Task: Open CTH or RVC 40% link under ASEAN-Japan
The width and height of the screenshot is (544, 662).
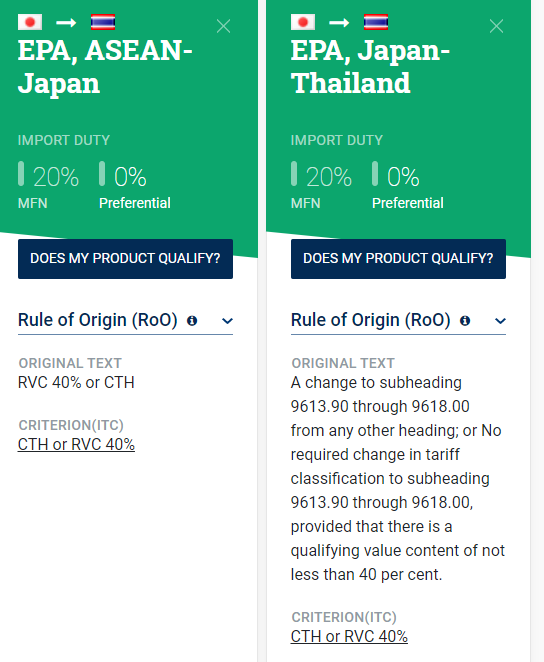Action: (76, 445)
